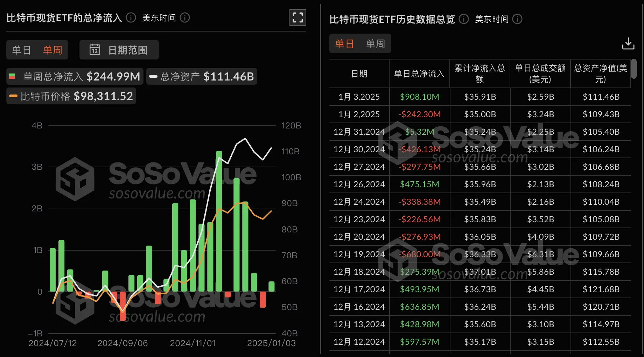
Task: Hide the 单周总净流入 series via legend
Action: [x=75, y=76]
